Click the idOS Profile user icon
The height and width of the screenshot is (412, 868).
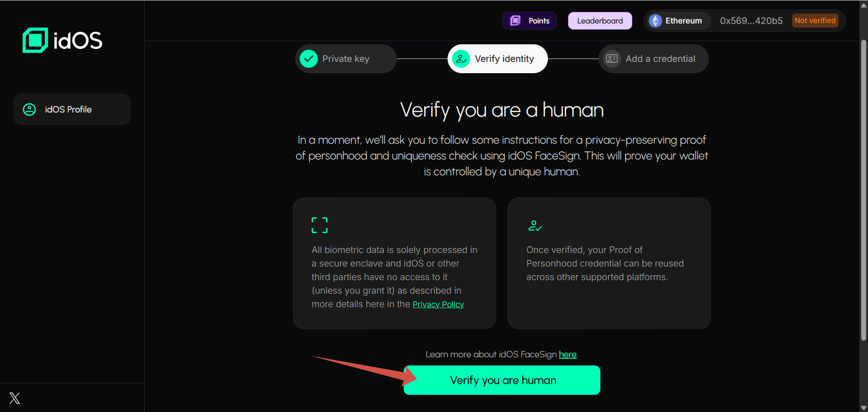pyautogui.click(x=29, y=110)
